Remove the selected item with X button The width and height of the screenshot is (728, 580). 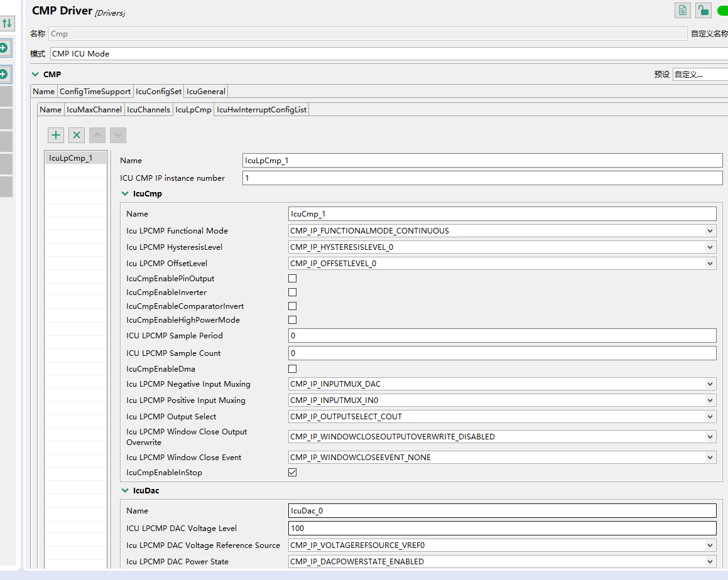coord(76,135)
